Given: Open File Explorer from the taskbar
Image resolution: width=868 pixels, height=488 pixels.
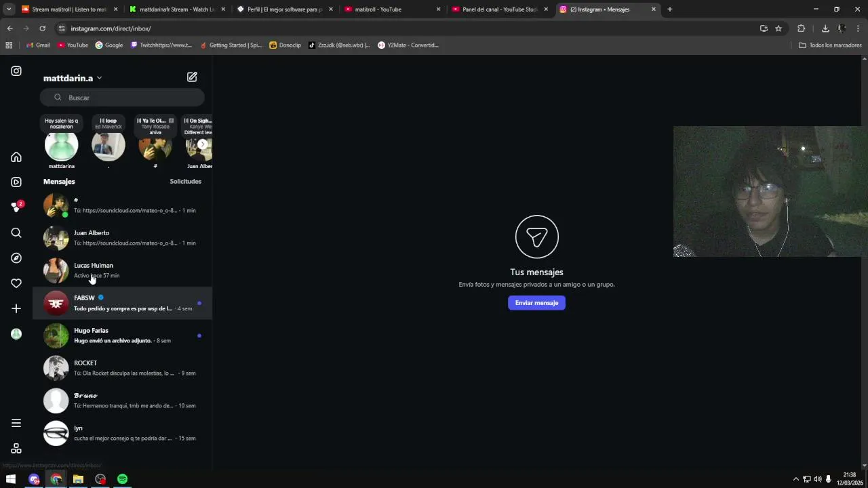Looking at the screenshot, I should tap(78, 479).
